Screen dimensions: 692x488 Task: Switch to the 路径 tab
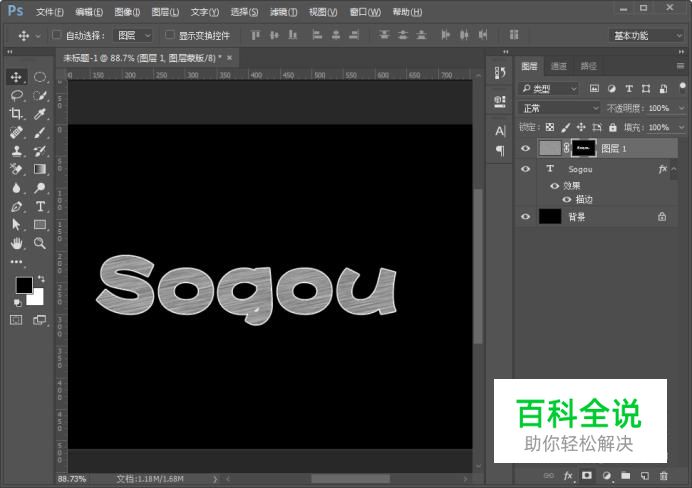(x=588, y=66)
